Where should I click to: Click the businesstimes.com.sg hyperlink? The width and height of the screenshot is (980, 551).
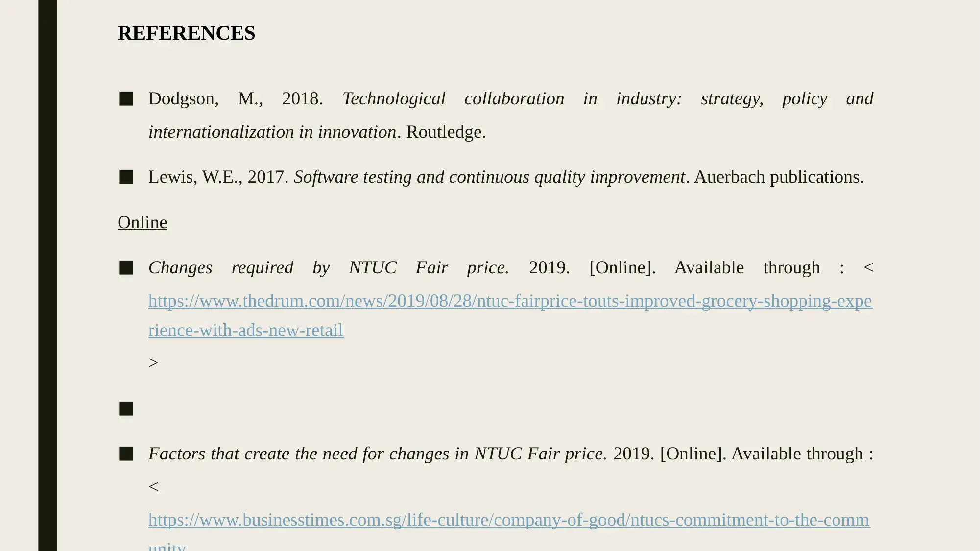[508, 519]
